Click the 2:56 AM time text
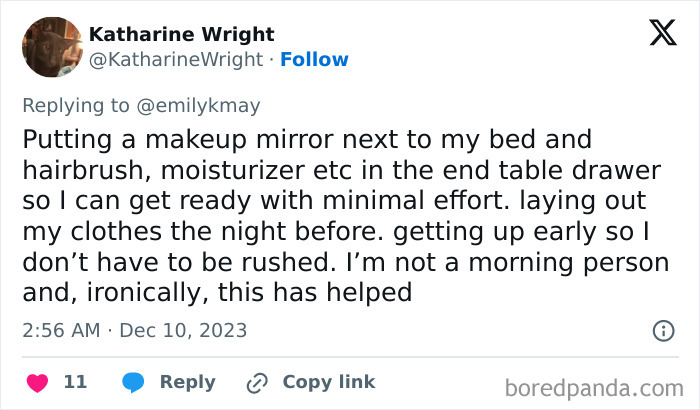The height and width of the screenshot is (410, 700). [x=60, y=330]
